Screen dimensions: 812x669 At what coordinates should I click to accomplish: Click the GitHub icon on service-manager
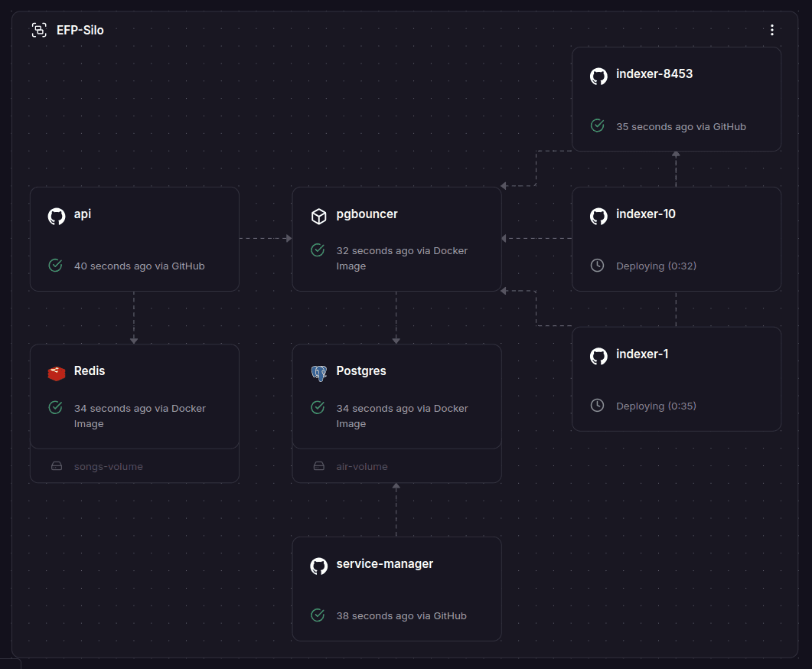pyautogui.click(x=318, y=565)
